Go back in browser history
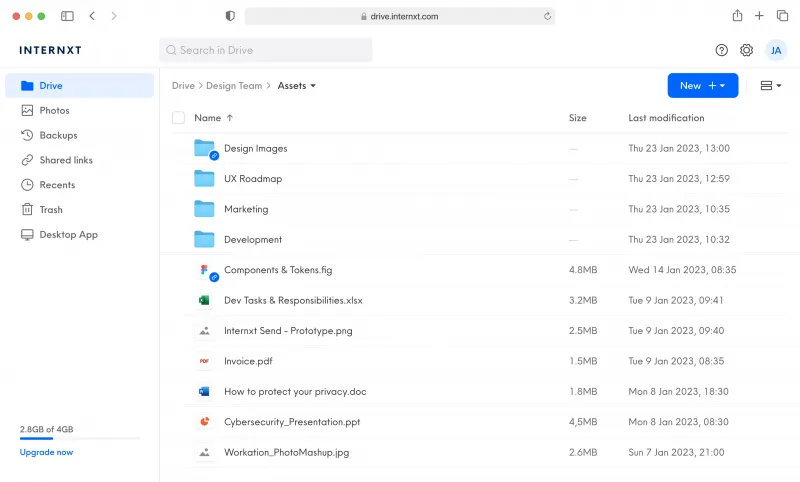 coord(92,16)
